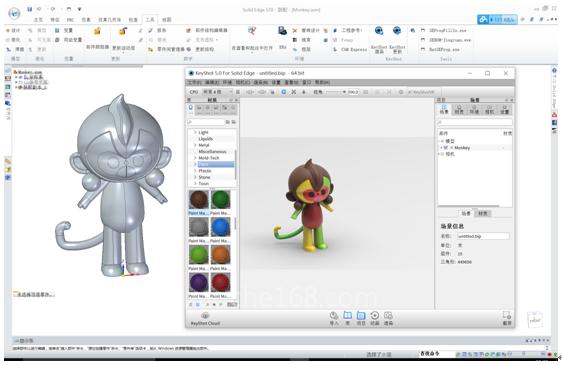Click the scene name field containing untitled.bip

(x=483, y=236)
